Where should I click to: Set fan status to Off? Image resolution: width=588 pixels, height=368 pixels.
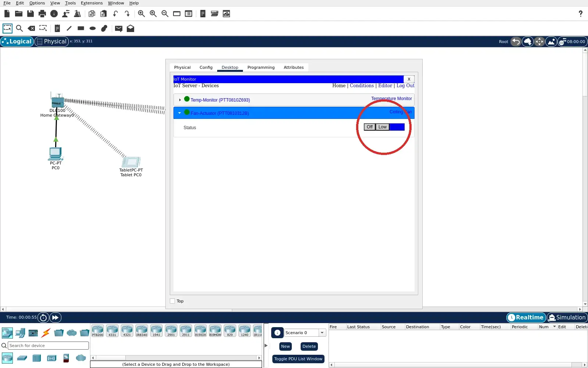[x=370, y=127]
